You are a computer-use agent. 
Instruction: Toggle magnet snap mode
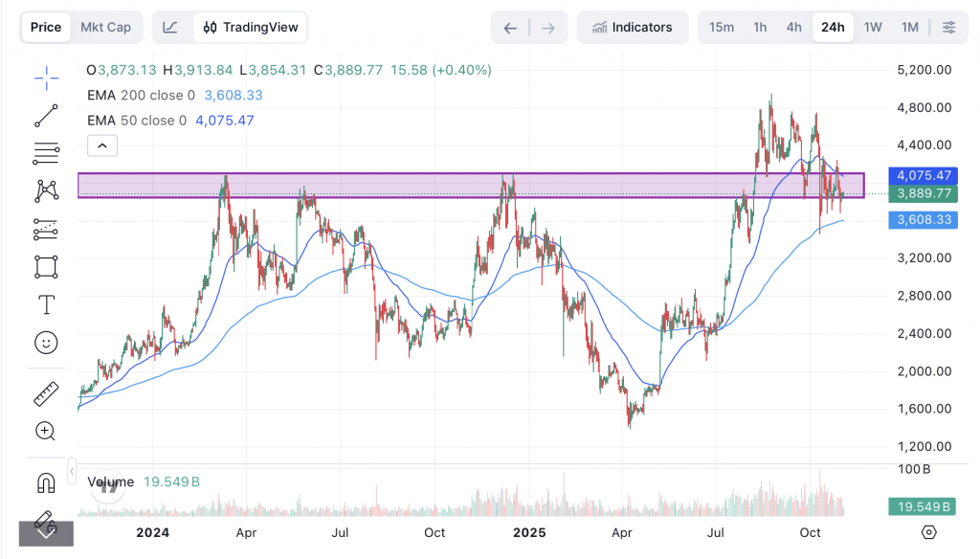tap(46, 481)
